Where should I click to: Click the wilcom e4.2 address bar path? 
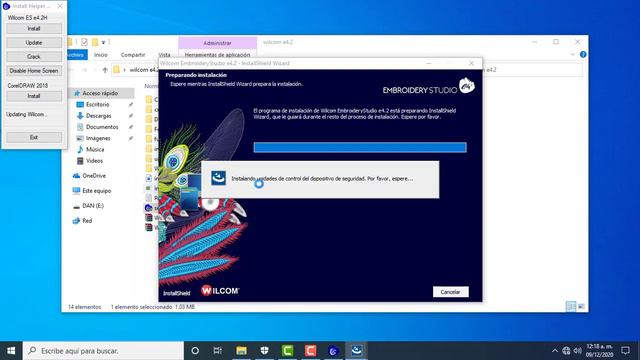(143, 70)
